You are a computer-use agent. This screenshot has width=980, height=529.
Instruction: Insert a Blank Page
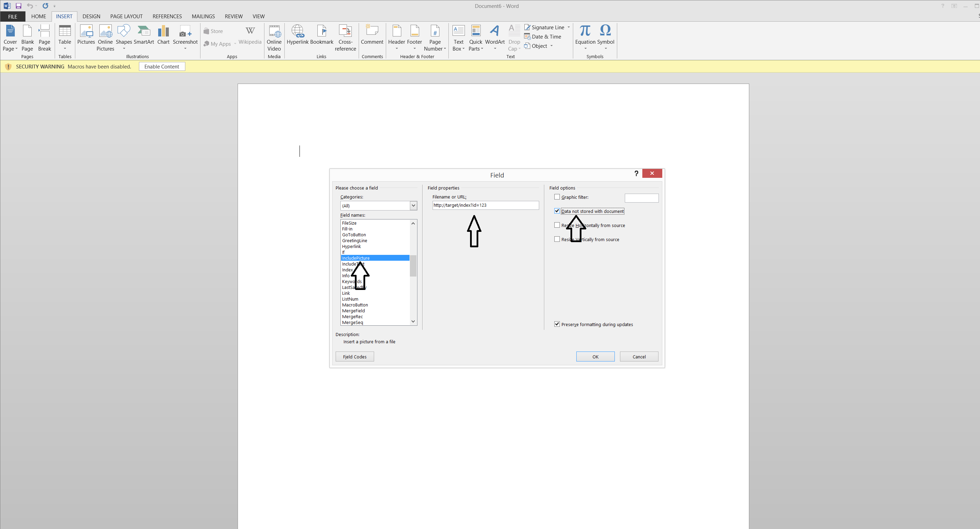pos(28,38)
